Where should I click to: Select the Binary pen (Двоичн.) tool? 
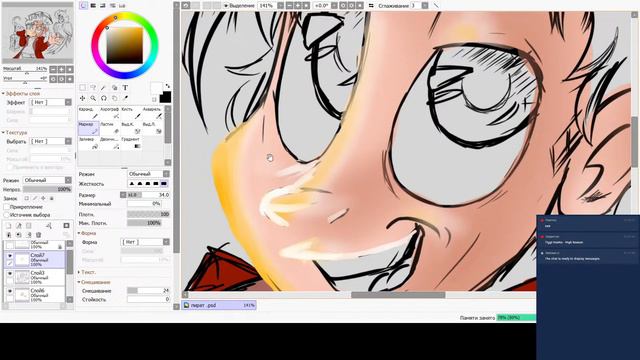110,143
